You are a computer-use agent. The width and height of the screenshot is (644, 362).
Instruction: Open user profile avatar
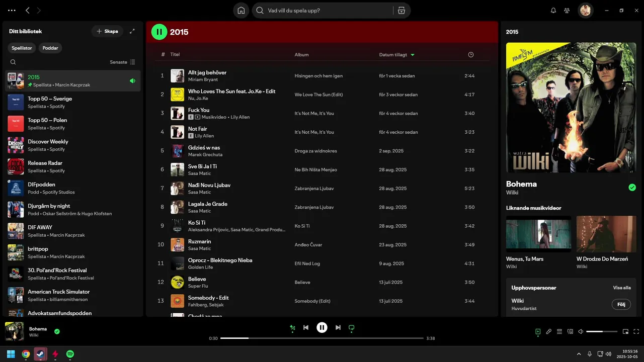coord(585,10)
